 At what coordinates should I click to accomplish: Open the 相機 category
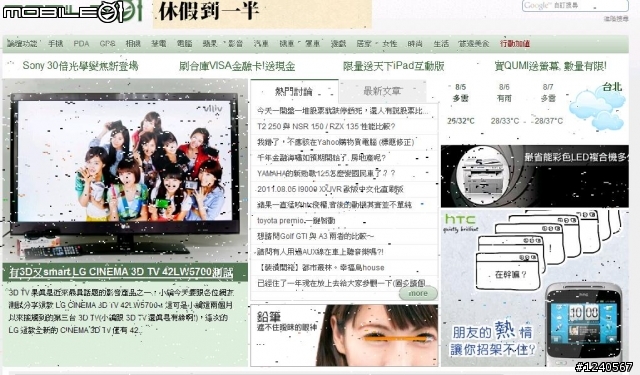pos(133,43)
